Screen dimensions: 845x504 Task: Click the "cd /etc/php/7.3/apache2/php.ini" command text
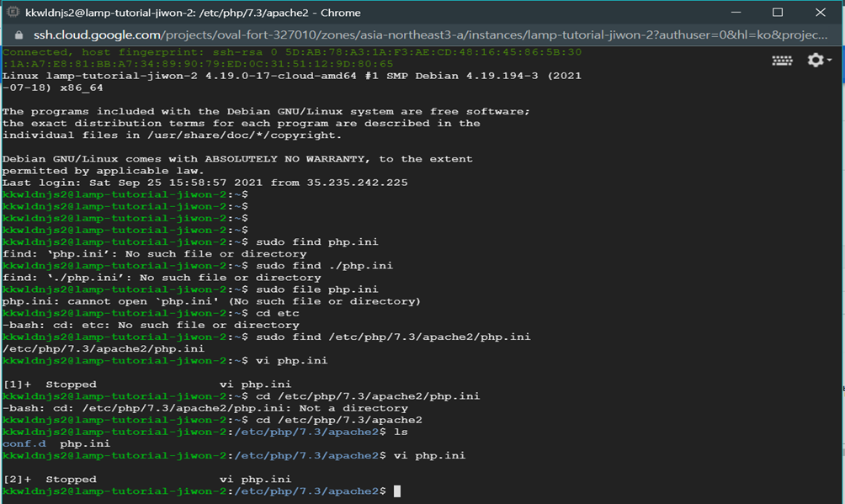(368, 396)
